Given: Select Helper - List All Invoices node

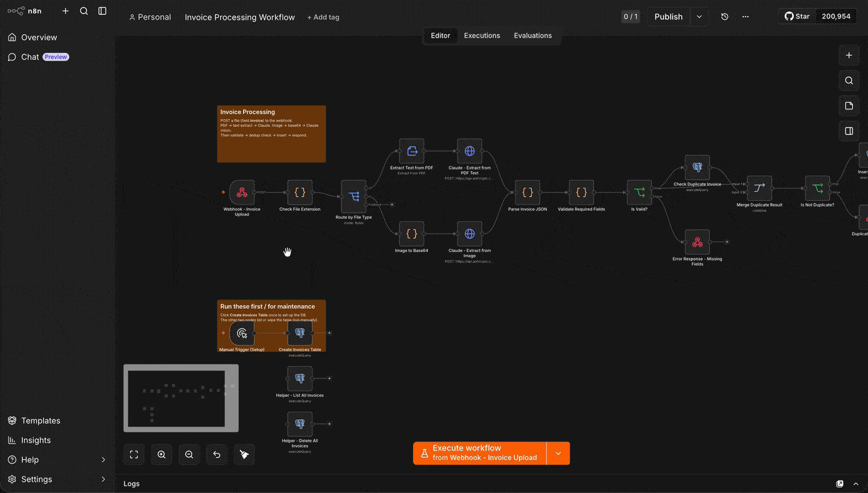Looking at the screenshot, I should tap(300, 379).
